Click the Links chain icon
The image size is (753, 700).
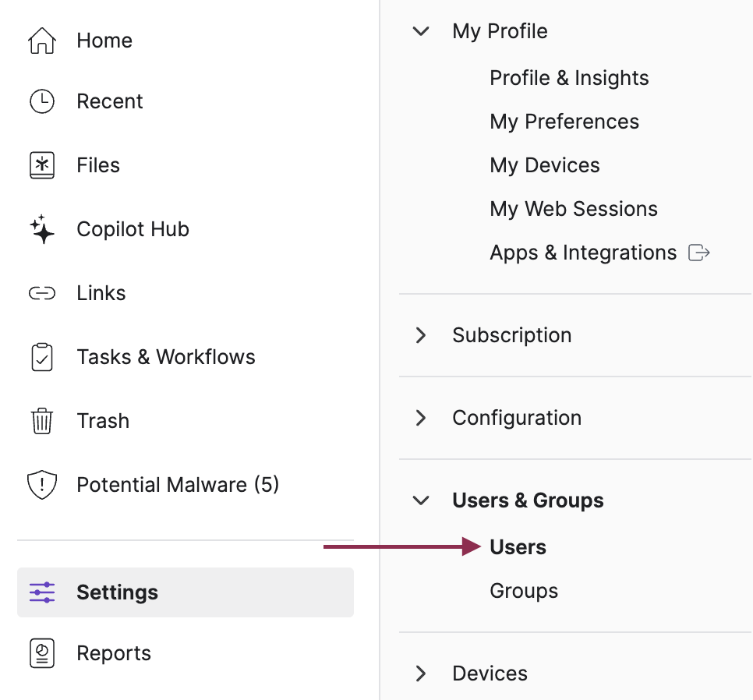pos(42,293)
